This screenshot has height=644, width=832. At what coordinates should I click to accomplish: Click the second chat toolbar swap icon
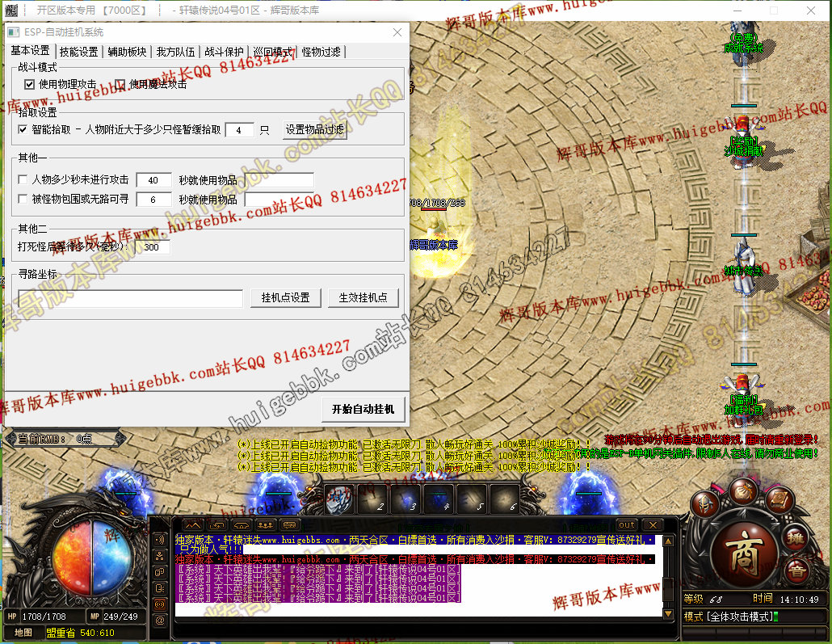coord(217,525)
